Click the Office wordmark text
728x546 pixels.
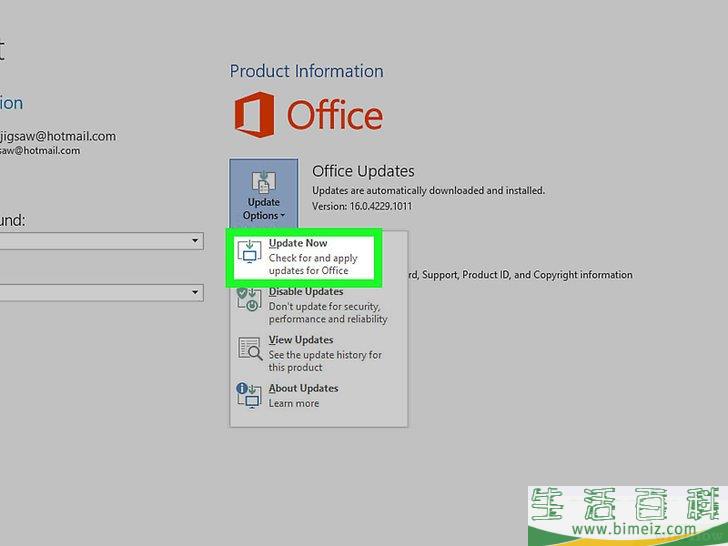[x=335, y=115]
